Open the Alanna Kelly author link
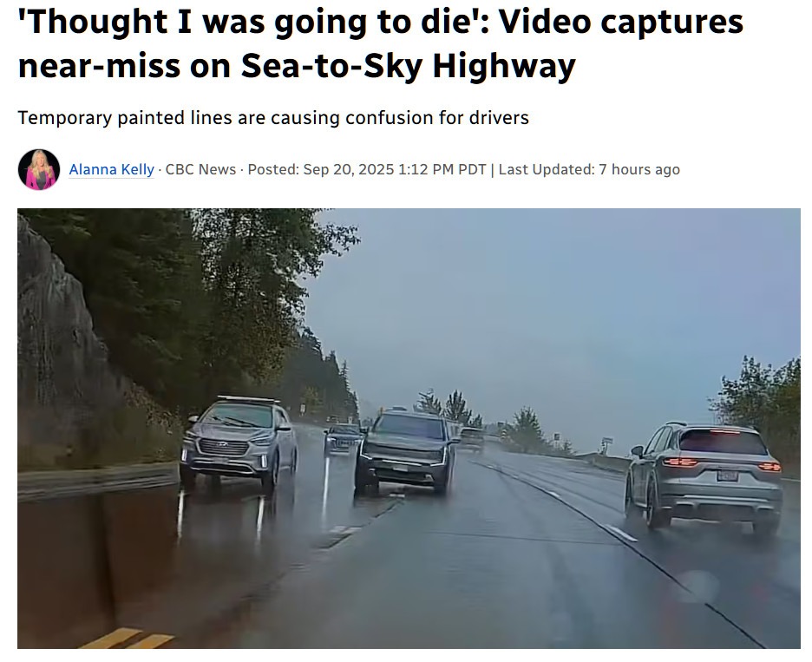This screenshot has width=812, height=662. click(111, 169)
